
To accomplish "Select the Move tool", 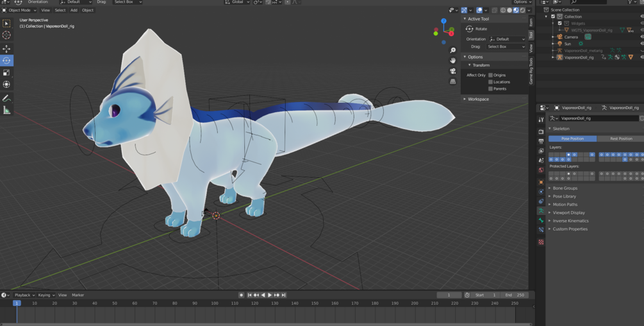I will (x=6, y=49).
